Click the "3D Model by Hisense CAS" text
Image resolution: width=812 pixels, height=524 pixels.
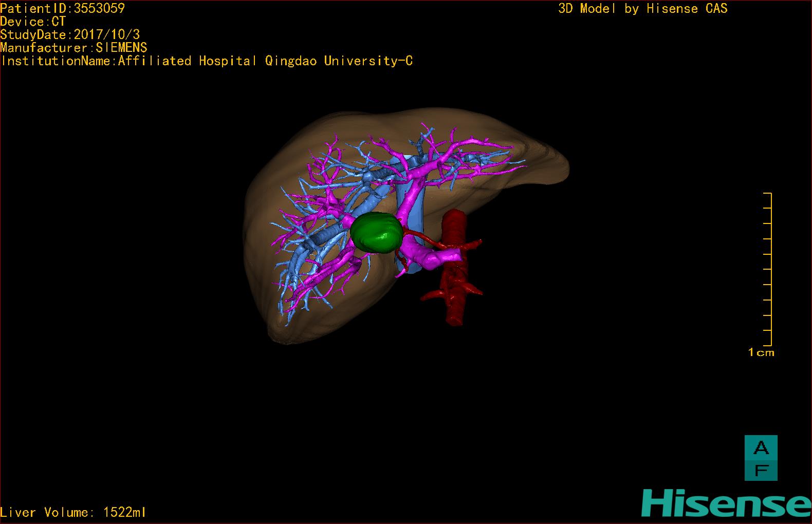(x=643, y=9)
